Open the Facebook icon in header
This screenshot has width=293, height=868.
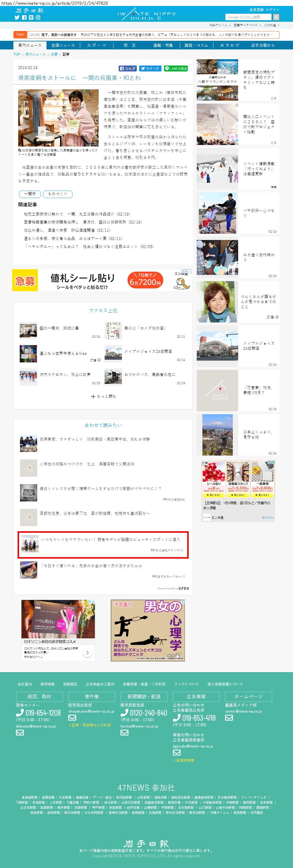[x=24, y=18]
